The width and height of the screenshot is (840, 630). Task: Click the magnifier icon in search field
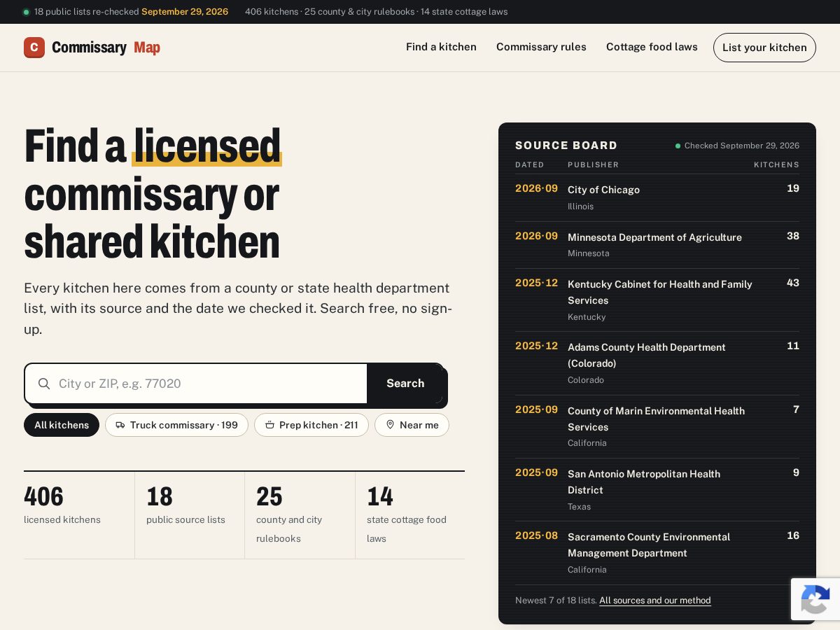[44, 384]
